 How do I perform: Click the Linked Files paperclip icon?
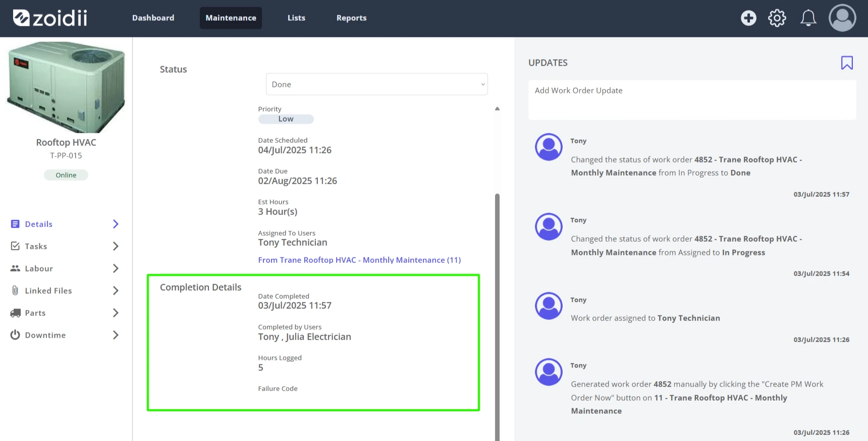tap(15, 291)
